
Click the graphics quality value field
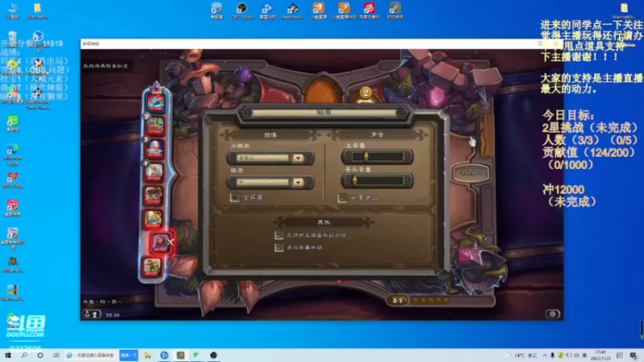(263, 183)
